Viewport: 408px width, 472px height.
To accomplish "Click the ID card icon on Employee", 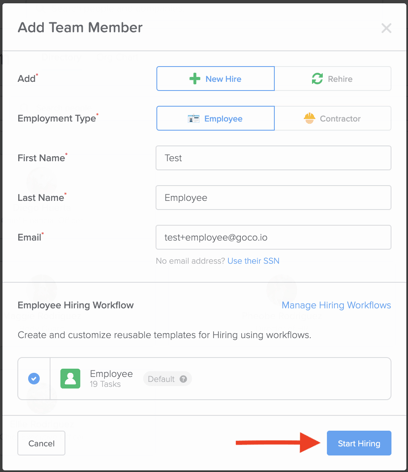I will (x=193, y=119).
